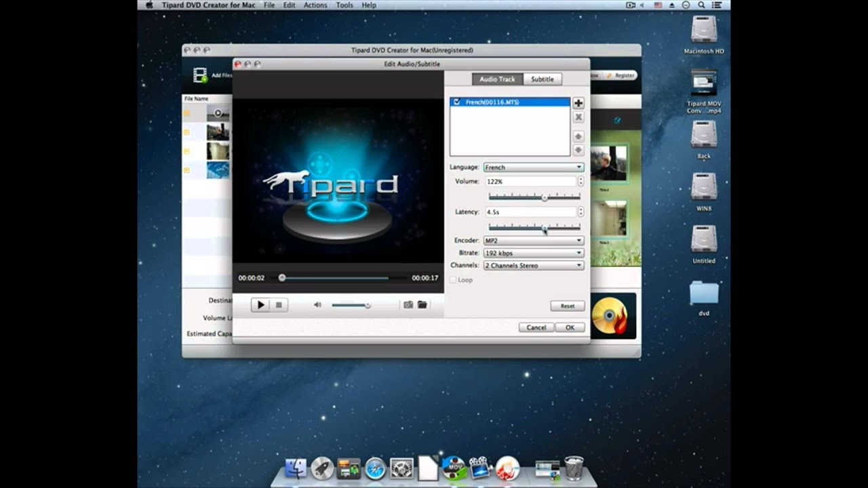The height and width of the screenshot is (488, 868).
Task: Confirm with the OK button
Action: click(570, 327)
